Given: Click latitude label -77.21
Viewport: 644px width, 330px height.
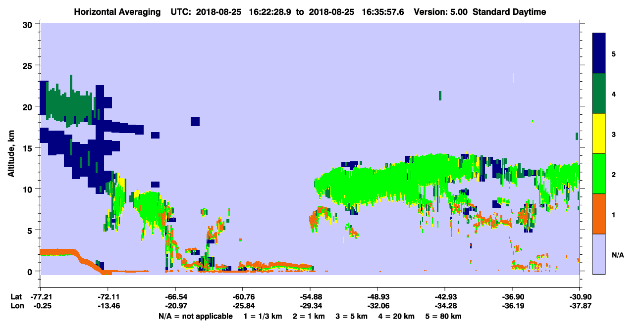Looking at the screenshot, I should coord(40,296).
